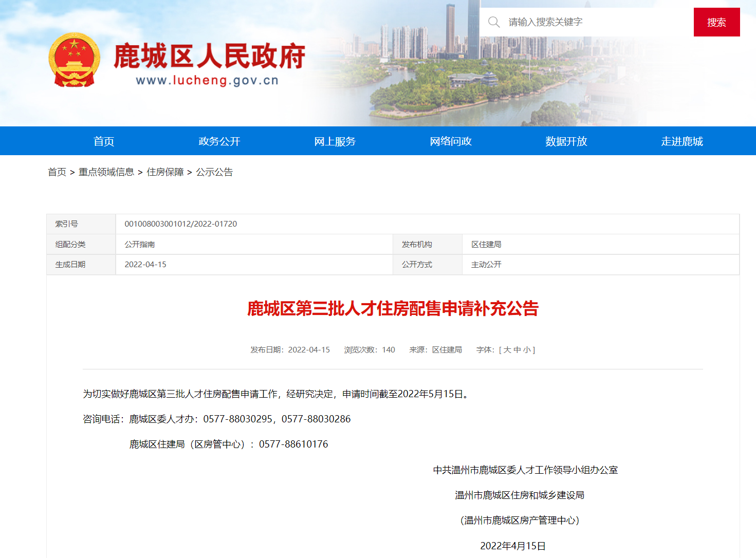The width and height of the screenshot is (756, 558).
Task: Navigate to 重点领域信息 breadcrumb
Action: (x=106, y=172)
